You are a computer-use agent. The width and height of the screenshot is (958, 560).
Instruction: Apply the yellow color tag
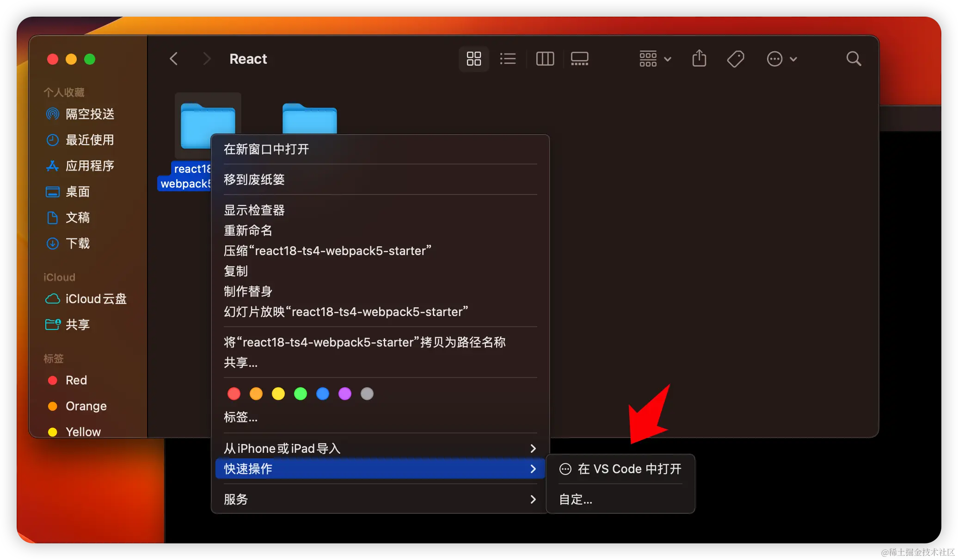(278, 394)
